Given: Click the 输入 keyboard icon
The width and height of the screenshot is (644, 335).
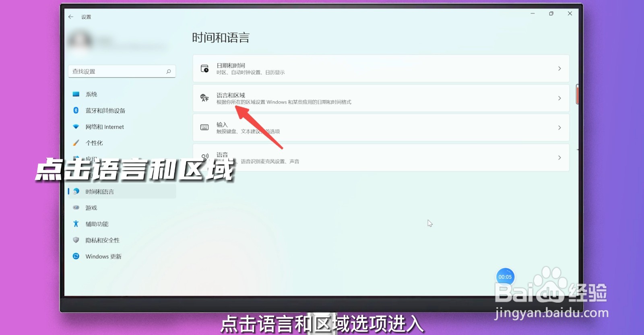Looking at the screenshot, I should click(204, 127).
